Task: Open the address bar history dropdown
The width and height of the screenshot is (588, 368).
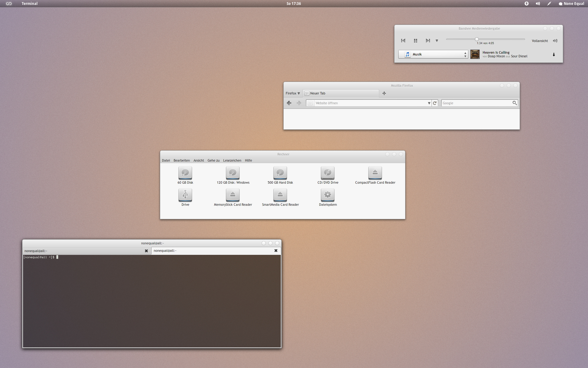Action: click(429, 103)
